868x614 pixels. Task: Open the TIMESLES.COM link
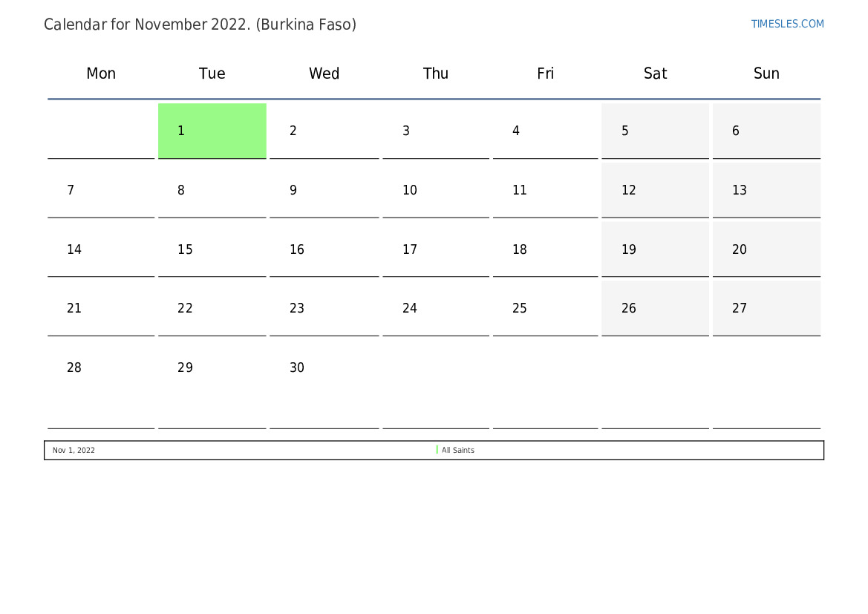(x=787, y=24)
